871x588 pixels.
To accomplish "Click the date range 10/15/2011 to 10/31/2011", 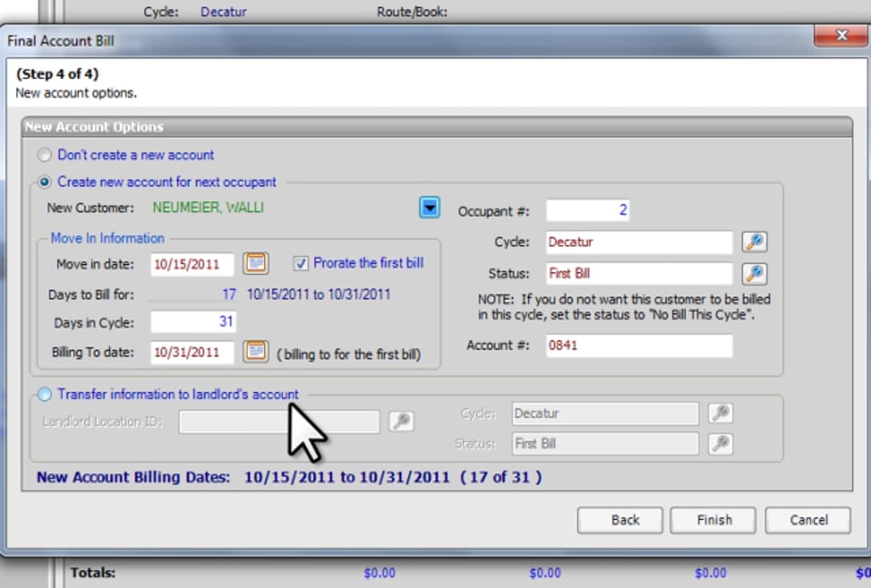I will [x=318, y=295].
